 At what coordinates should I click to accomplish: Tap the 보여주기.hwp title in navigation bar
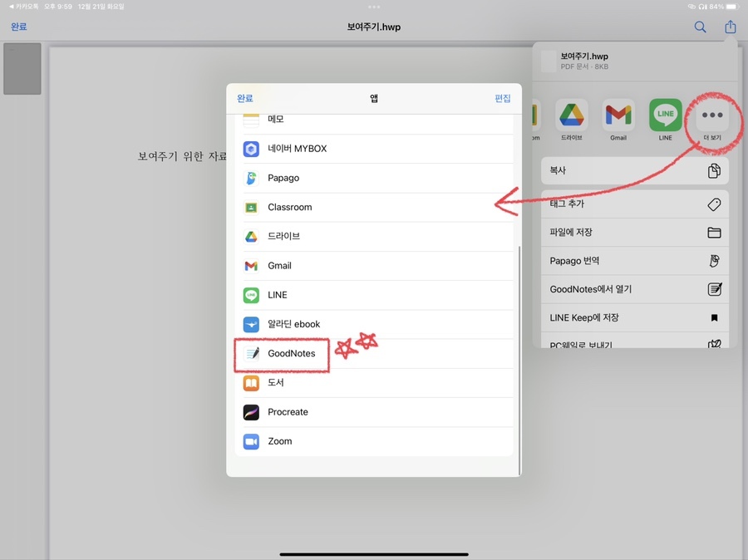[x=373, y=27]
